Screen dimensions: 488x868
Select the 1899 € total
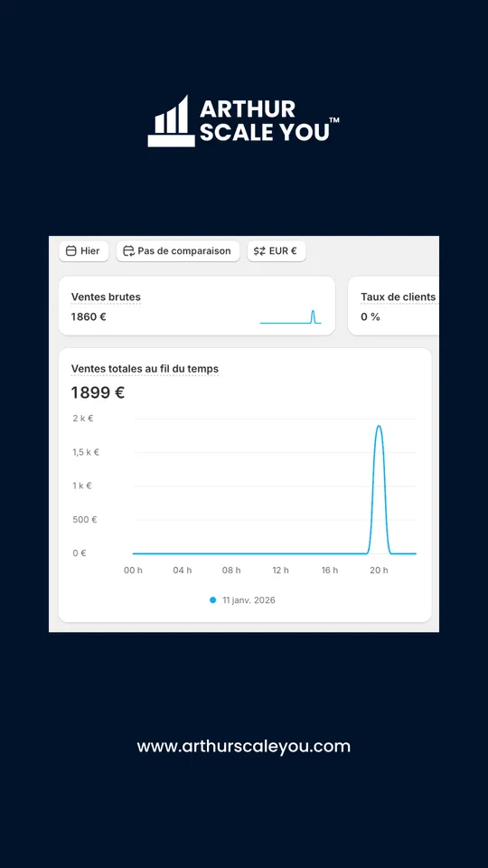coord(98,392)
